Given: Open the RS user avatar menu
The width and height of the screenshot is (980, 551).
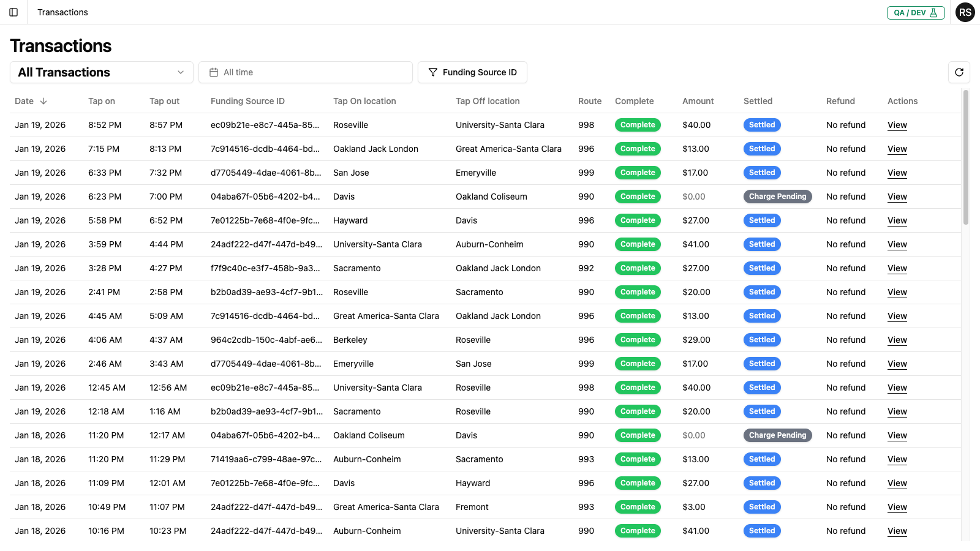Looking at the screenshot, I should pos(965,12).
